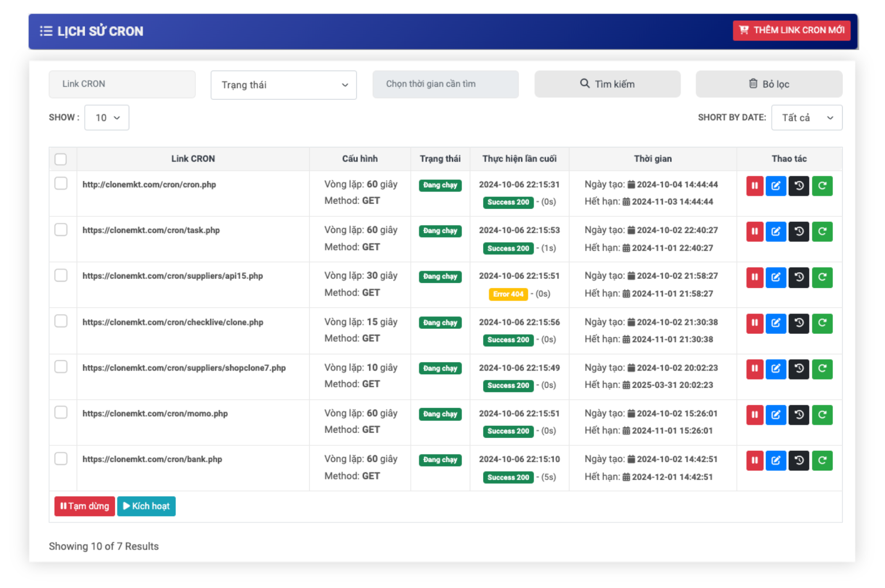Click the Tạm dừng bulk pause button
The height and width of the screenshot is (588, 885).
(x=85, y=506)
